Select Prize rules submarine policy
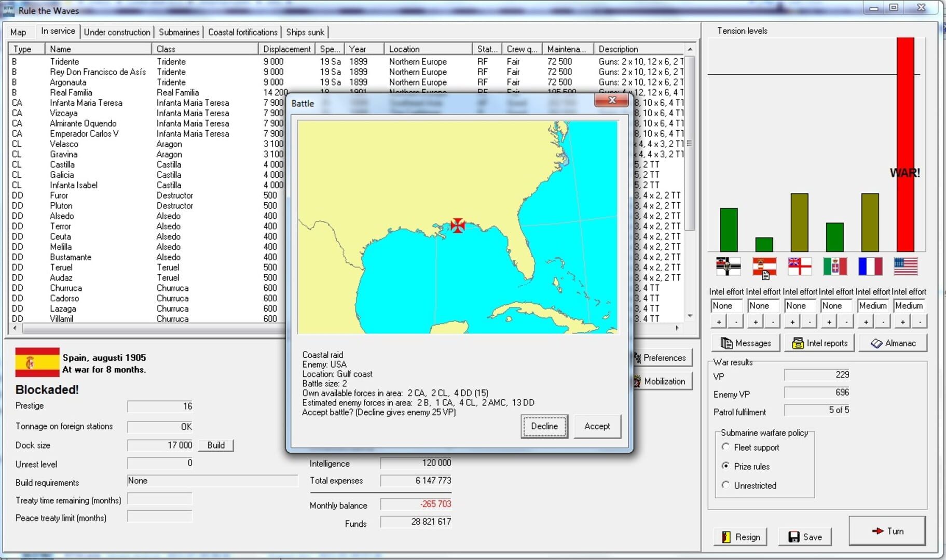The height and width of the screenshot is (560, 946). coord(725,466)
